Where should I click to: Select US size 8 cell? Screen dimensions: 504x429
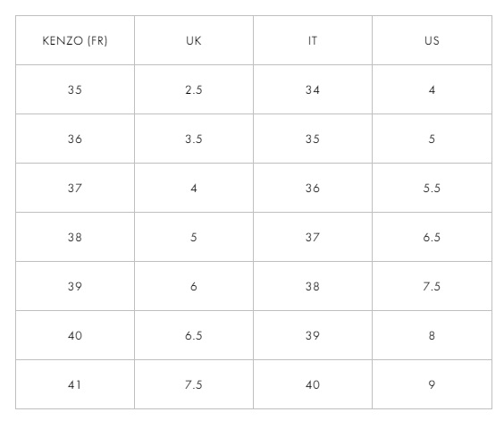tap(432, 336)
